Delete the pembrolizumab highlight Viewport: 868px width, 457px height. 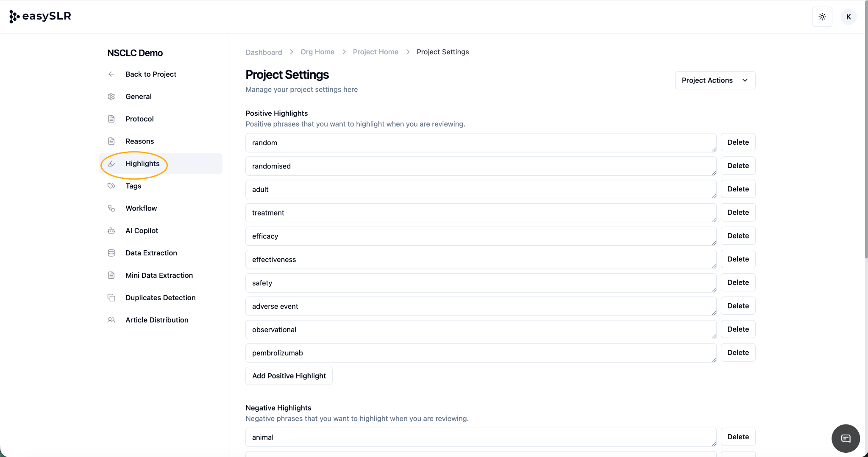coord(738,352)
